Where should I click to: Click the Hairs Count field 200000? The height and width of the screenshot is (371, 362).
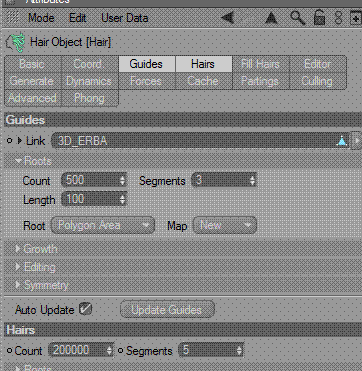77,350
